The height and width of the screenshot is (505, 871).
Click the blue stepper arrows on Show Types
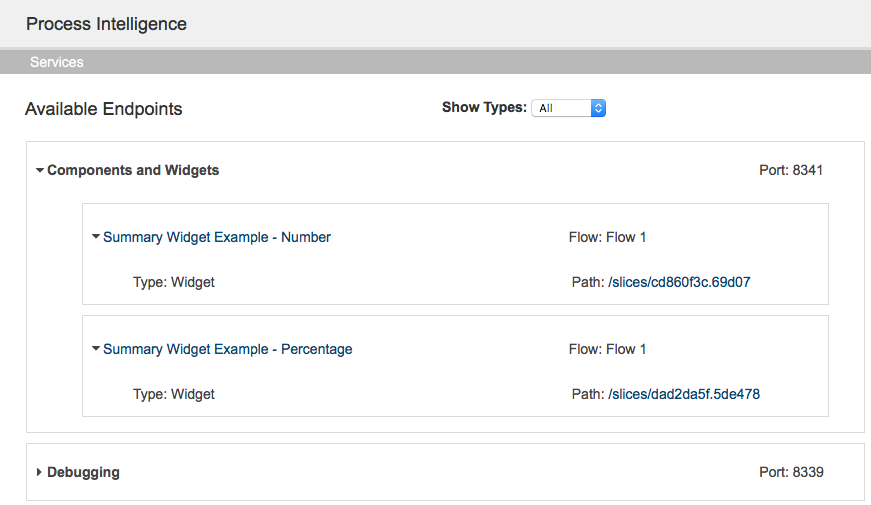(598, 108)
